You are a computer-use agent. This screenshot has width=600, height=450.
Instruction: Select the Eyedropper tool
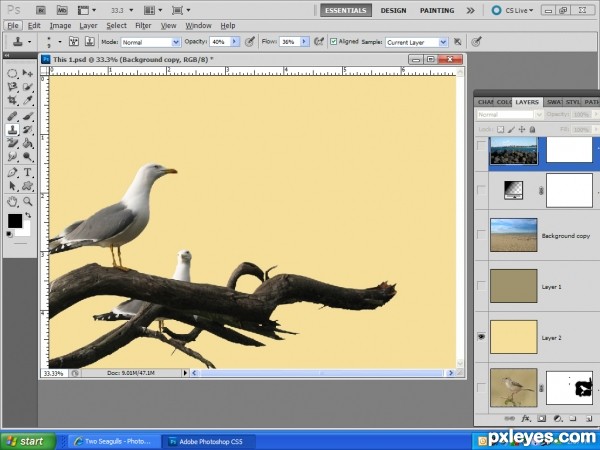click(28, 100)
